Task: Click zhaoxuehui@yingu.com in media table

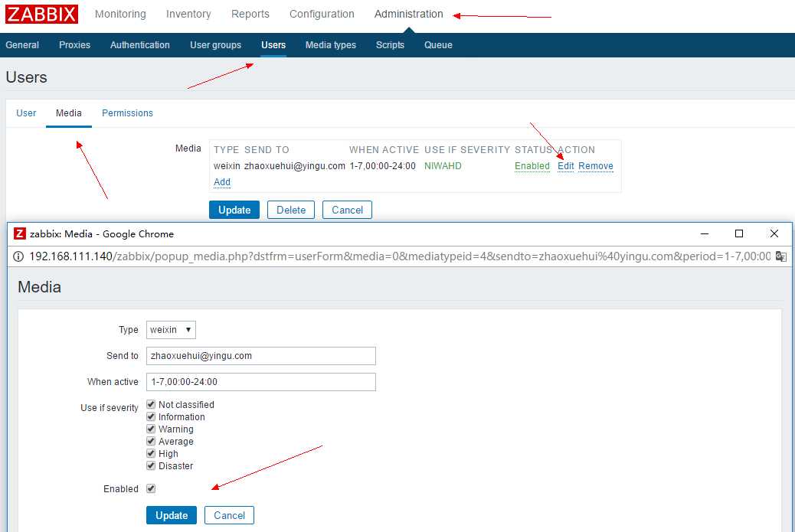Action: [295, 166]
